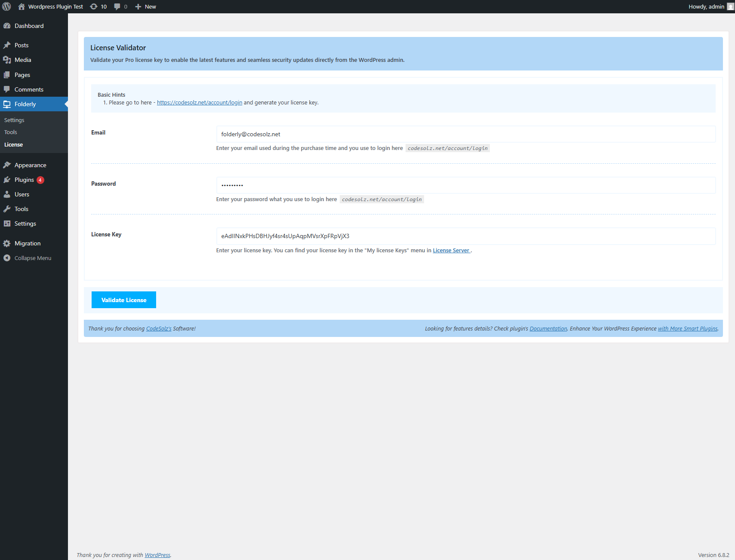Focus the Email input field
This screenshot has width=735, height=560.
pyautogui.click(x=466, y=134)
